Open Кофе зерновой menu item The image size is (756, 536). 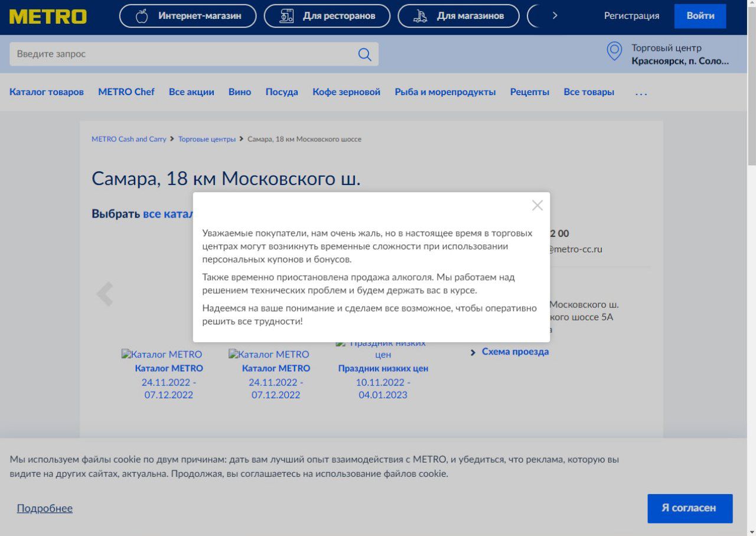(347, 92)
